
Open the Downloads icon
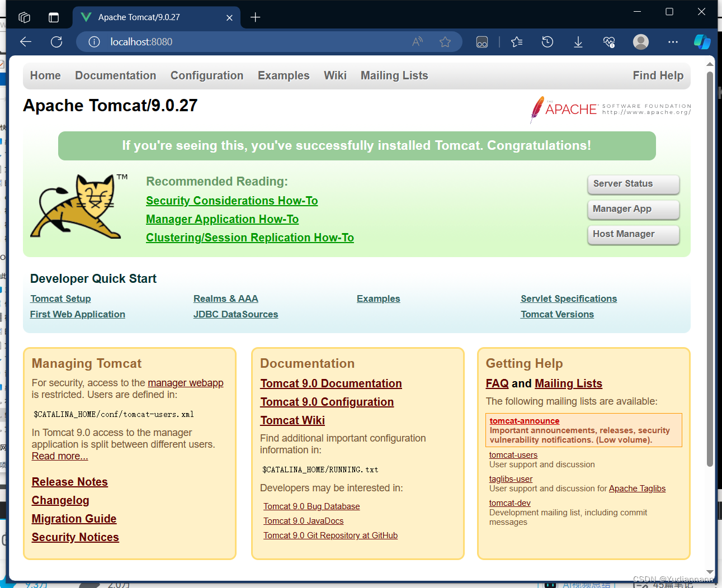pyautogui.click(x=578, y=42)
